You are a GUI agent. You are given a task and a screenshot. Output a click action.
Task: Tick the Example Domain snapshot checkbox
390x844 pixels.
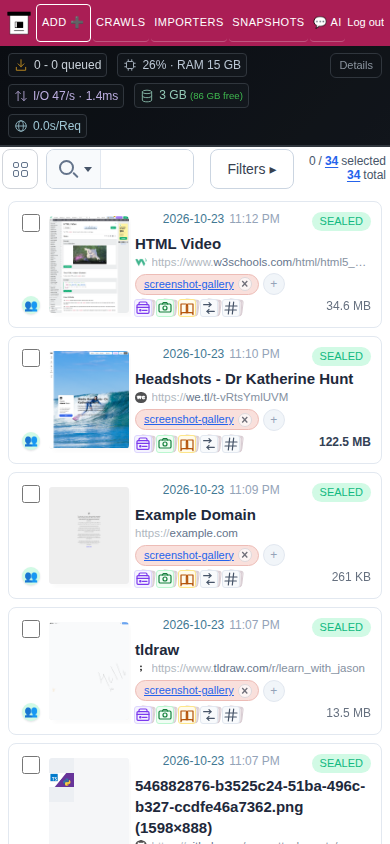point(31,494)
